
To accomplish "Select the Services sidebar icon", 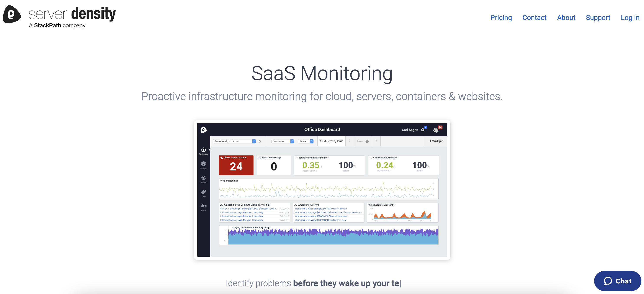I will (204, 179).
